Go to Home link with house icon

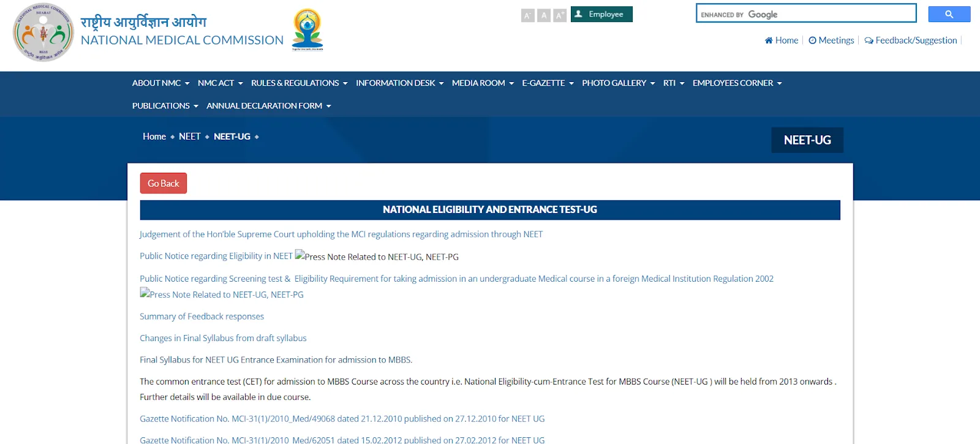pyautogui.click(x=782, y=40)
